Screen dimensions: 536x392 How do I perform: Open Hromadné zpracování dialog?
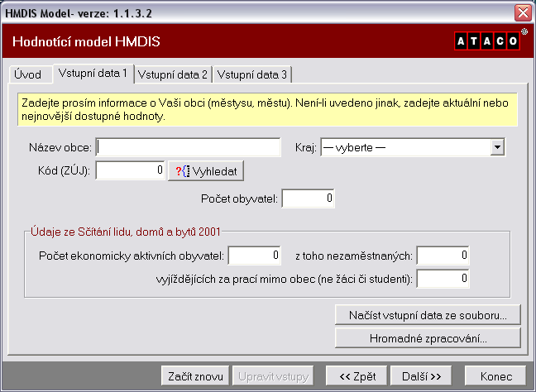[x=428, y=338]
